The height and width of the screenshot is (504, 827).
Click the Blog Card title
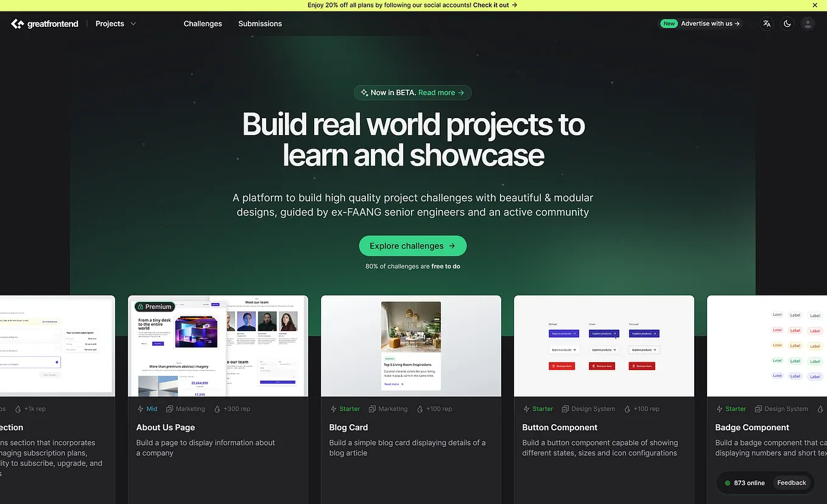pyautogui.click(x=349, y=427)
